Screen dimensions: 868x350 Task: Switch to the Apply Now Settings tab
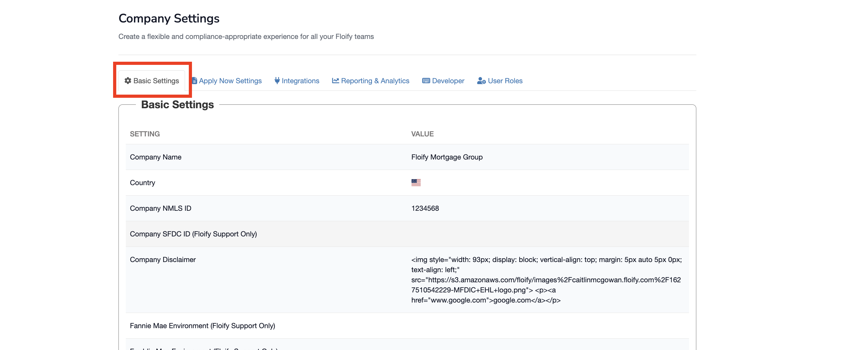coord(230,81)
